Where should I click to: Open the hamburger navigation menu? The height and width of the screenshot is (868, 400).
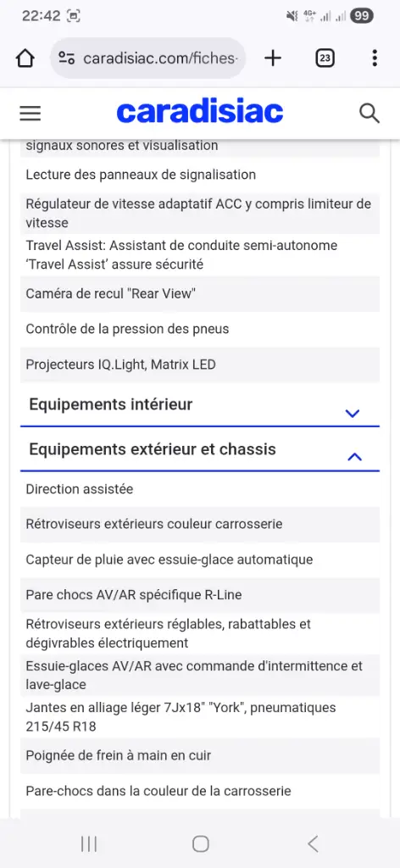(x=31, y=113)
